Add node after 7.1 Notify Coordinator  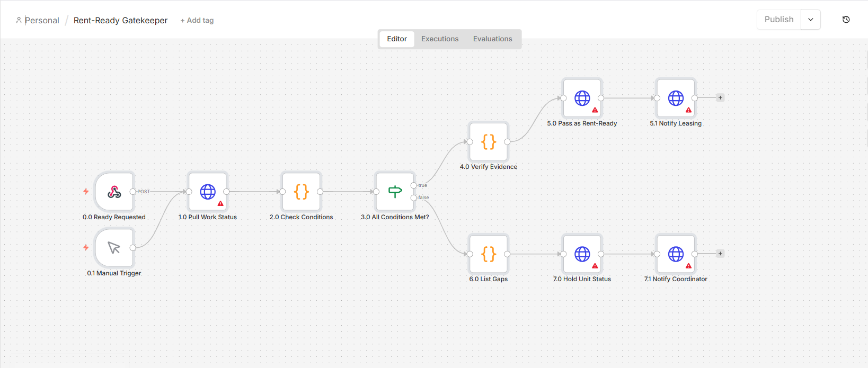point(720,254)
